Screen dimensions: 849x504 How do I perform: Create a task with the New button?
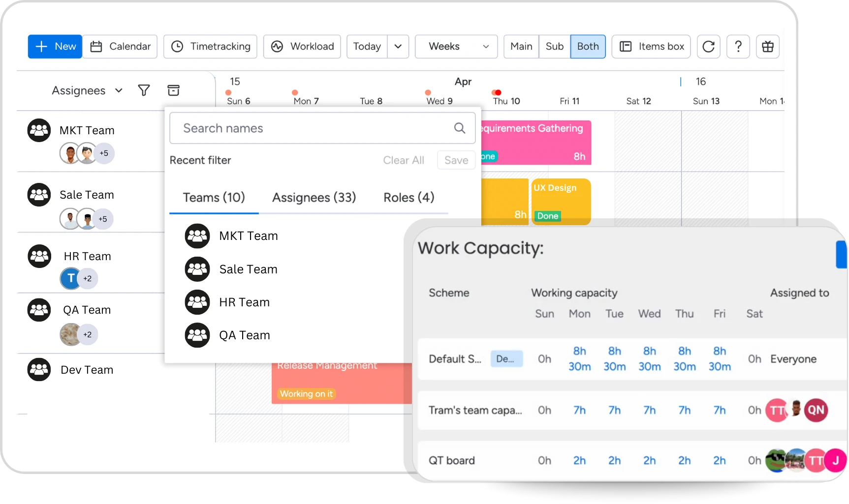[x=55, y=46]
